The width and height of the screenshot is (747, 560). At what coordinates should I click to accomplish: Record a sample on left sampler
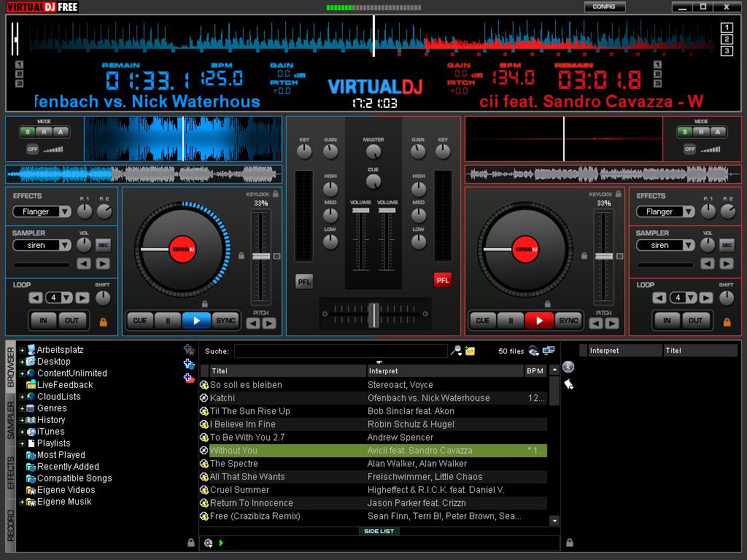tap(103, 245)
